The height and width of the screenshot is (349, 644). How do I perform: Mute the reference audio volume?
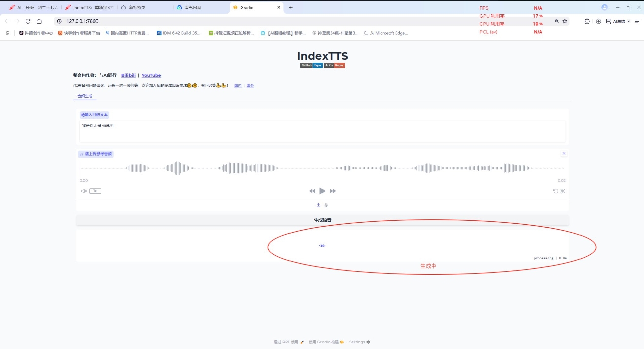(x=83, y=191)
